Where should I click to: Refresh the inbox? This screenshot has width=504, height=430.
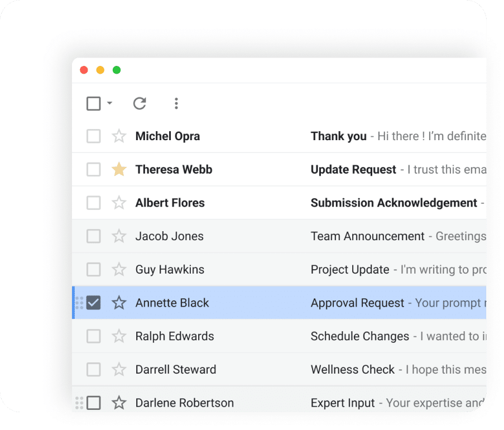point(140,103)
